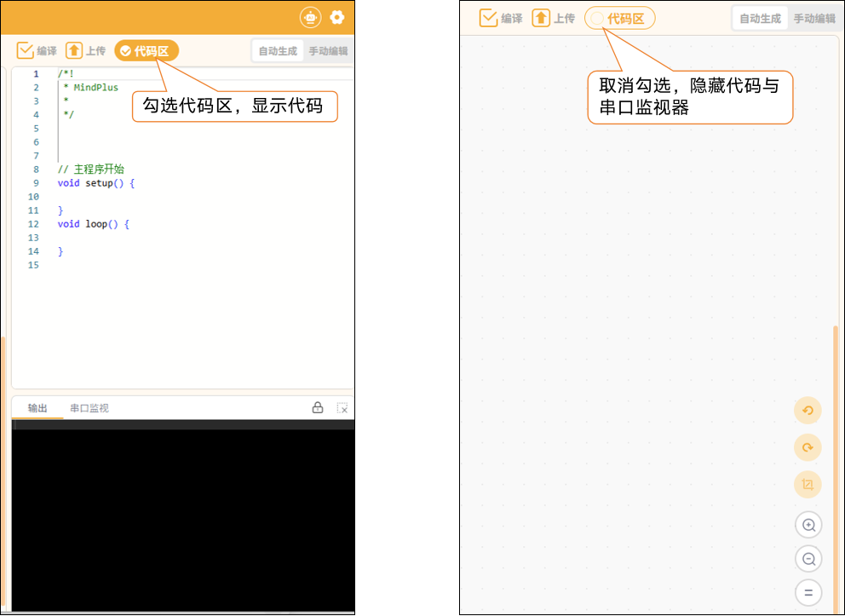This screenshot has width=845, height=616.
Task: Check the unchecked 代码区 toggle on right
Action: [620, 19]
